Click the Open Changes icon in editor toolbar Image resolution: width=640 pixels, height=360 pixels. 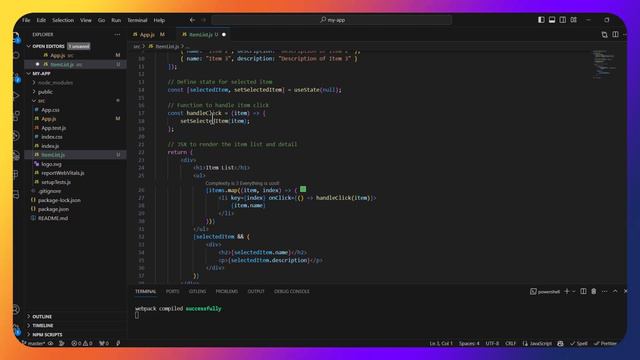pos(604,35)
